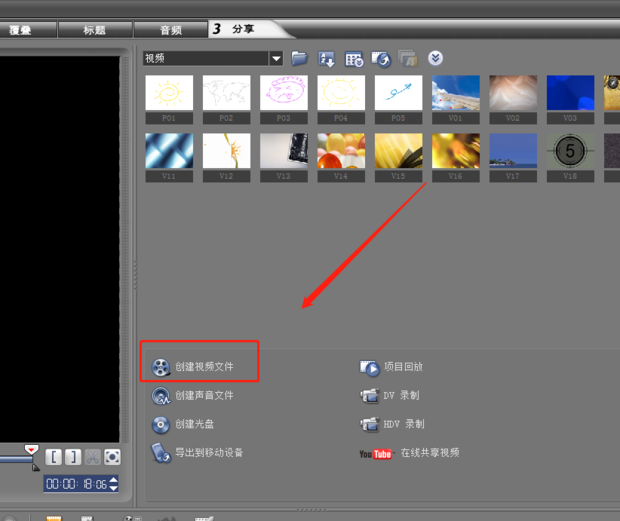Click the DV 录制 camcorder icon
Image resolution: width=620 pixels, height=521 pixels.
[370, 396]
